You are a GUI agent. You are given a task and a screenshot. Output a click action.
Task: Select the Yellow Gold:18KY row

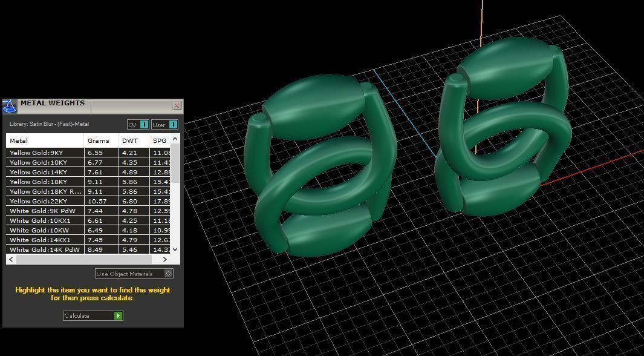(x=88, y=182)
